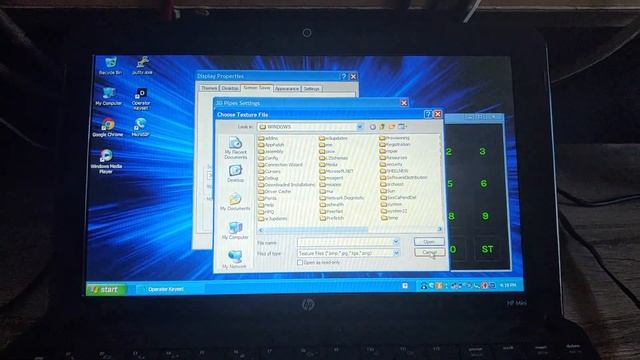Click the help question mark in Choose Texture File
The height and width of the screenshot is (360, 640).
(x=428, y=114)
